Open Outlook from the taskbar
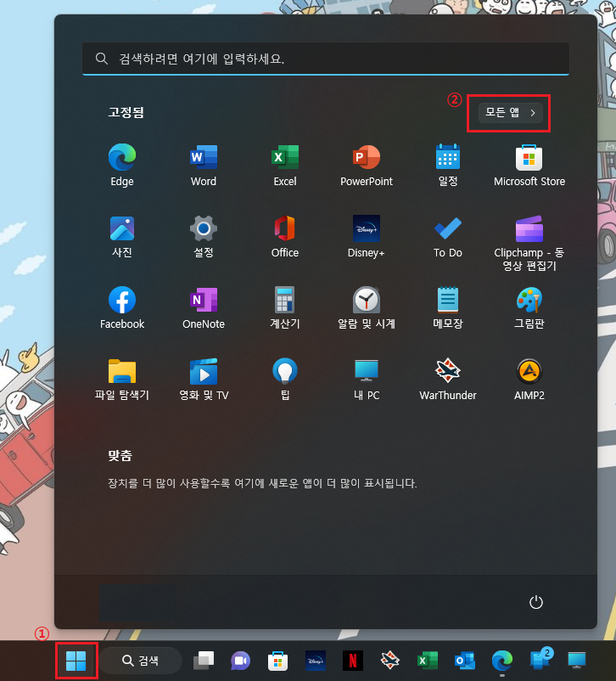This screenshot has width=616, height=681. point(464,661)
